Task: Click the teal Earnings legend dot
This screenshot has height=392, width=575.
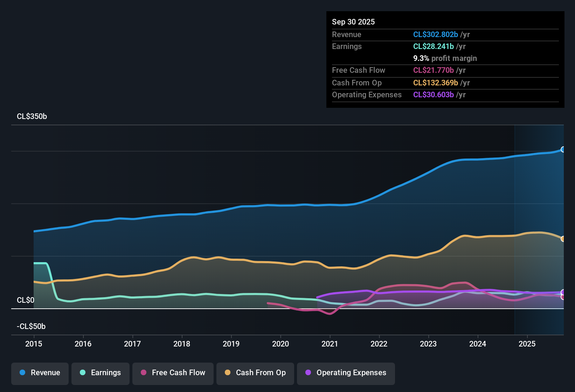Action: click(x=83, y=373)
